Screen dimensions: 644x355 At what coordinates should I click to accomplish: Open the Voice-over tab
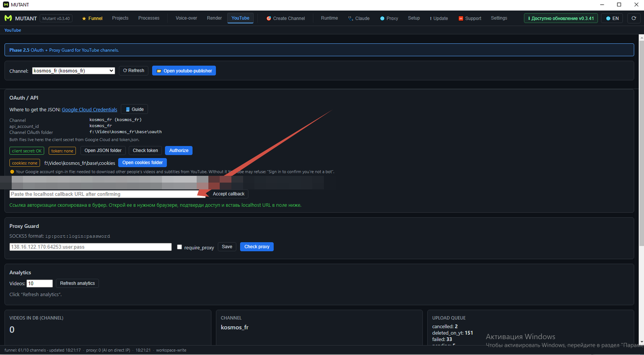[186, 18]
